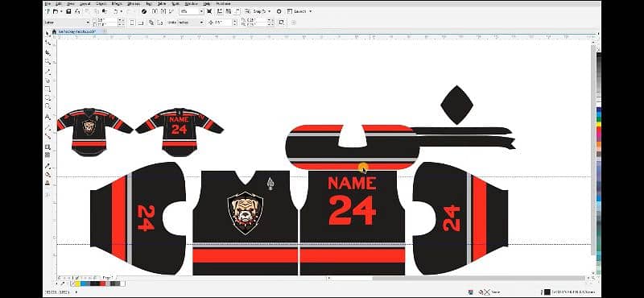Screen dimensions: 644x298
Task: Open the Units dropdown on property bar
Action: 202,23
